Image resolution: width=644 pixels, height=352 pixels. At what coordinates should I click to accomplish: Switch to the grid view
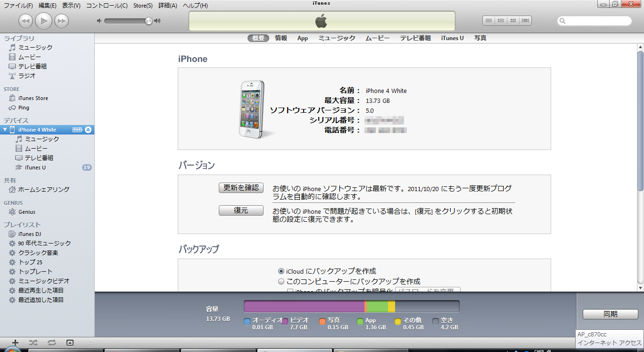pyautogui.click(x=513, y=21)
